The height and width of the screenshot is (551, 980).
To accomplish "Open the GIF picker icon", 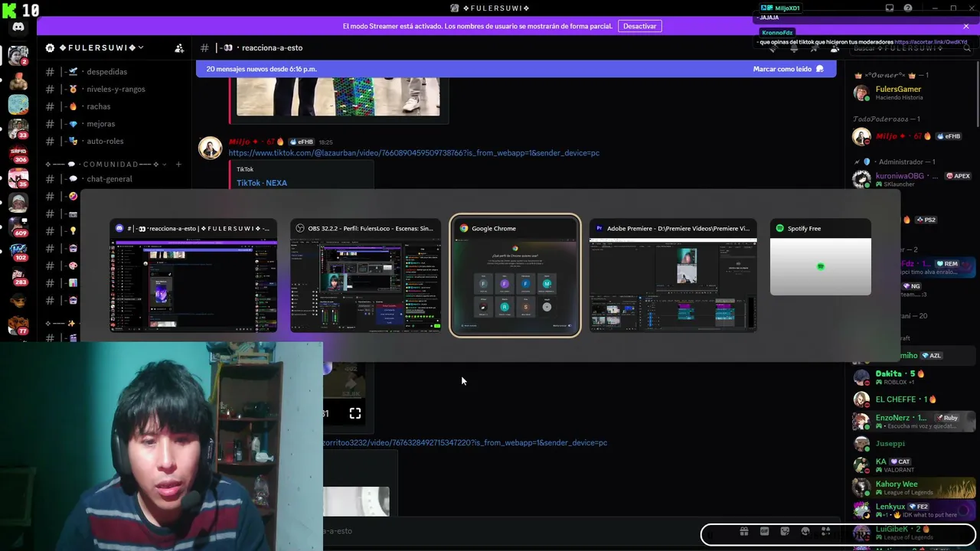I will [x=764, y=532].
